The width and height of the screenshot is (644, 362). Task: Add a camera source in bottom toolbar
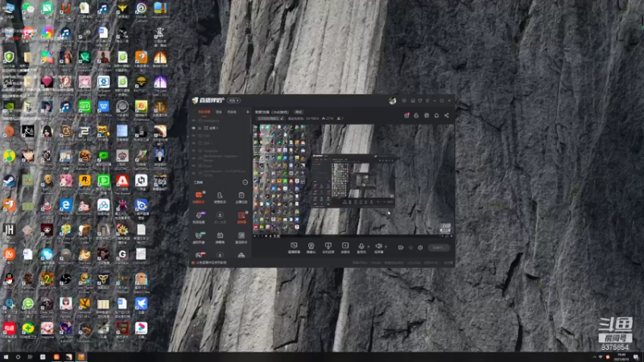click(x=311, y=247)
